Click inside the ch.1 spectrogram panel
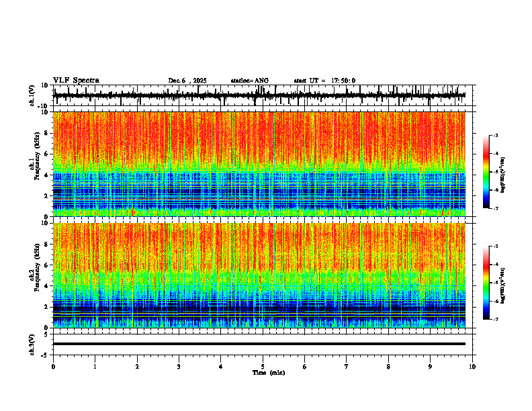This screenshot has height=411, width=532. click(x=259, y=164)
